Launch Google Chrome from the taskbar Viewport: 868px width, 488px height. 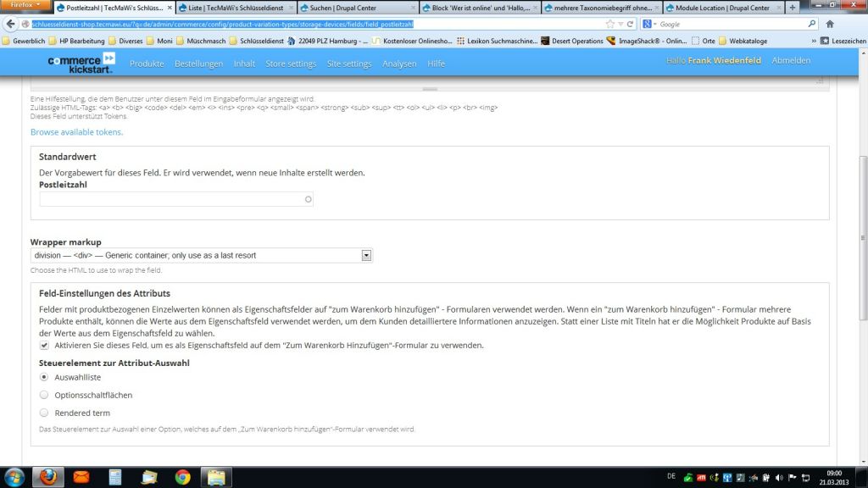(182, 477)
